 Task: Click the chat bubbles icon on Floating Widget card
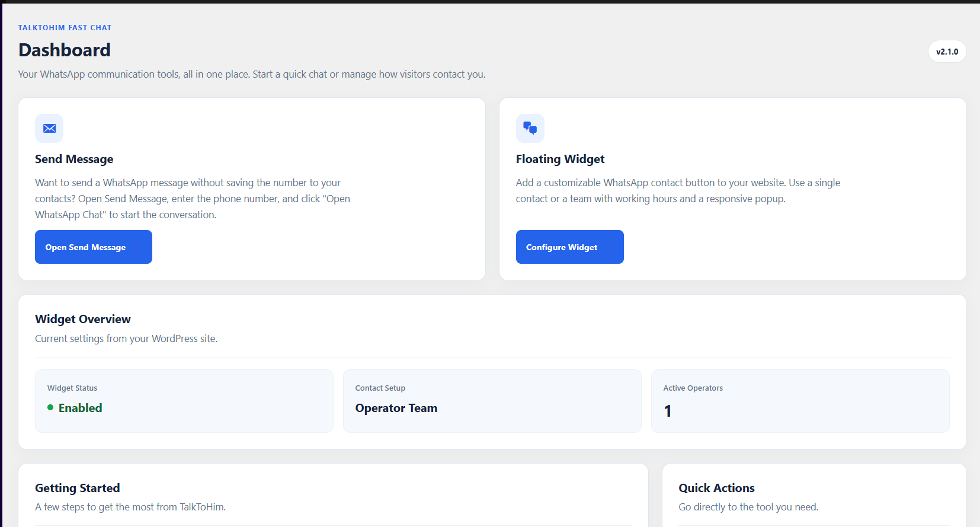point(530,128)
